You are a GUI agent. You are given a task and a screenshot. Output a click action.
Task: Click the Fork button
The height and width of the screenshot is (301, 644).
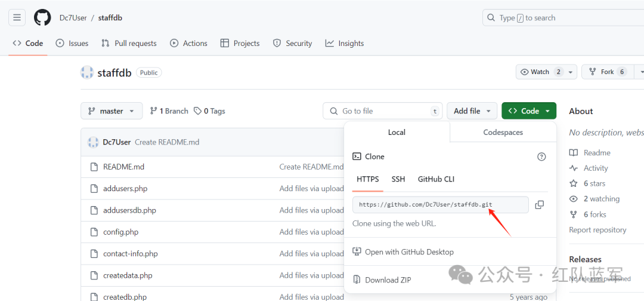608,72
